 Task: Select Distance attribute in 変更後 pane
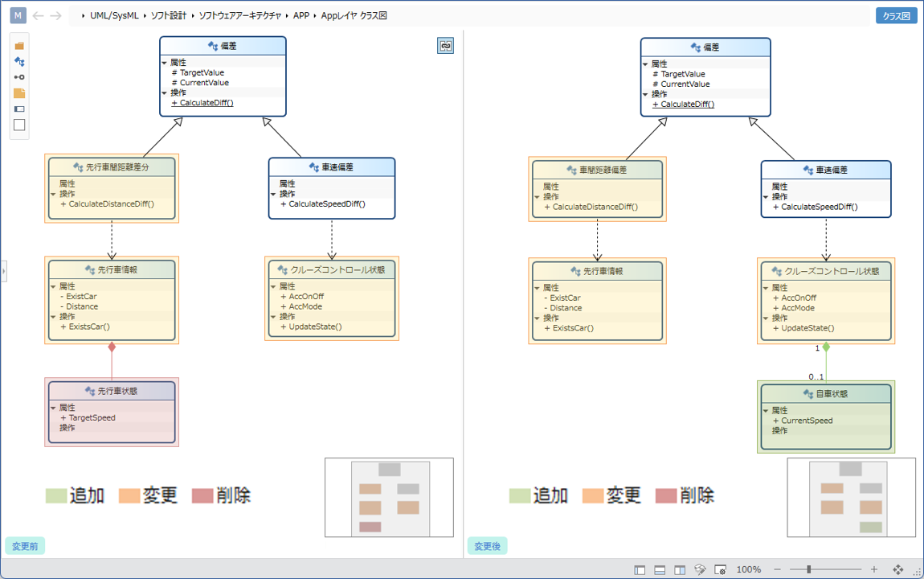[x=562, y=308]
